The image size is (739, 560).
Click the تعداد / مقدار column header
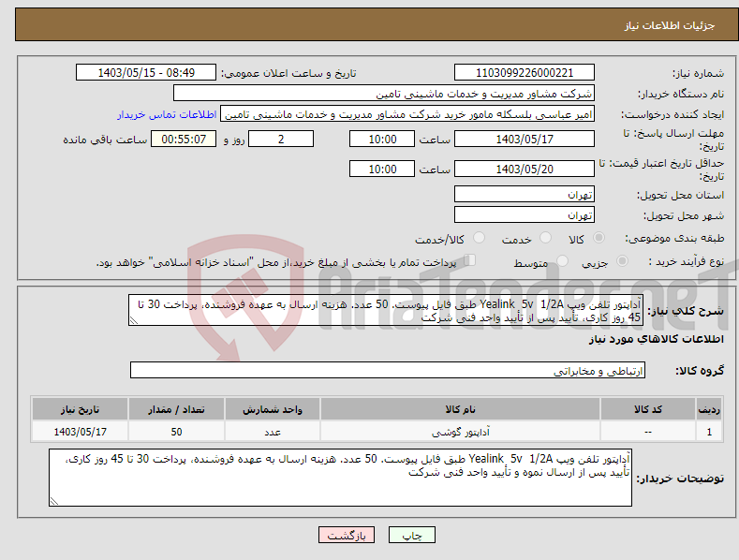point(176,409)
